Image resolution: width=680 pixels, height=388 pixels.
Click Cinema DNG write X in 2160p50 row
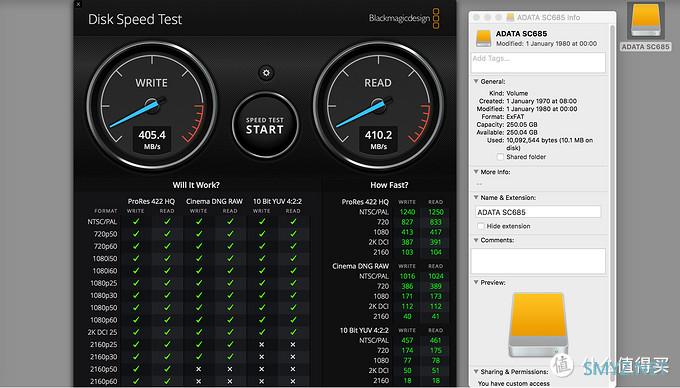(x=199, y=369)
